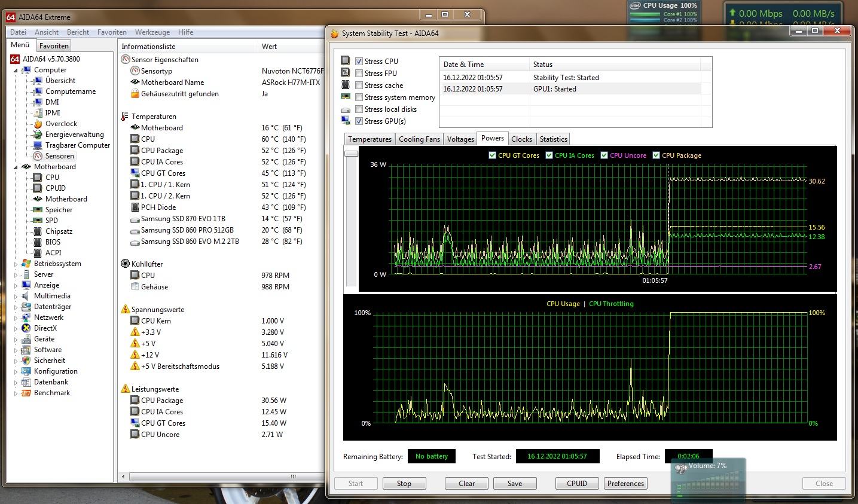Click the Sensor Eigenschaften header icon
This screenshot has width=858, height=504.
pyautogui.click(x=126, y=60)
